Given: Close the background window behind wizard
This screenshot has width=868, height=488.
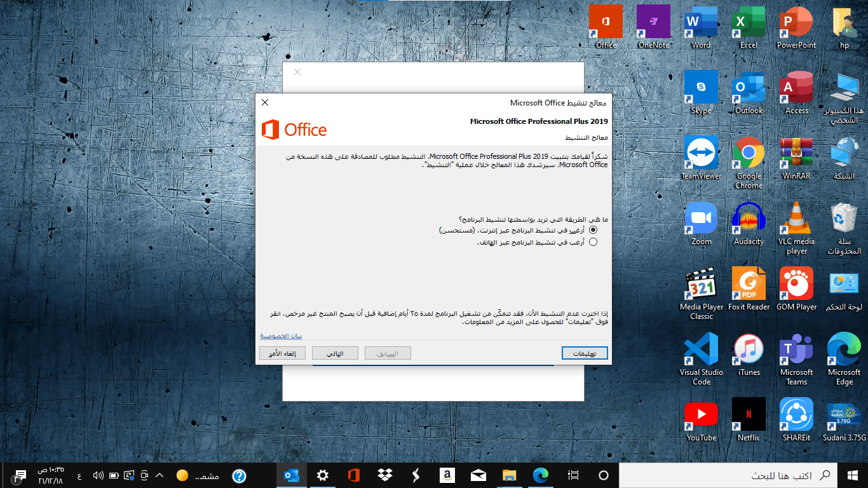Looking at the screenshot, I should 297,72.
